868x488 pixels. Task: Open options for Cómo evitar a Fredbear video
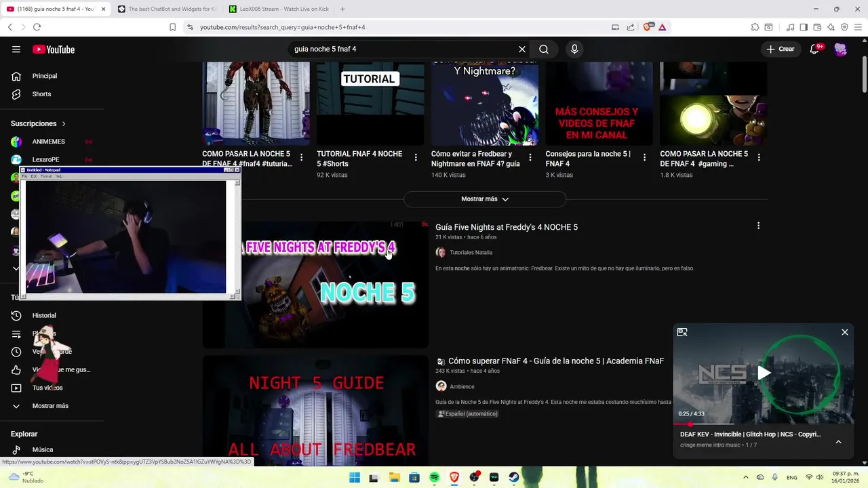(530, 157)
